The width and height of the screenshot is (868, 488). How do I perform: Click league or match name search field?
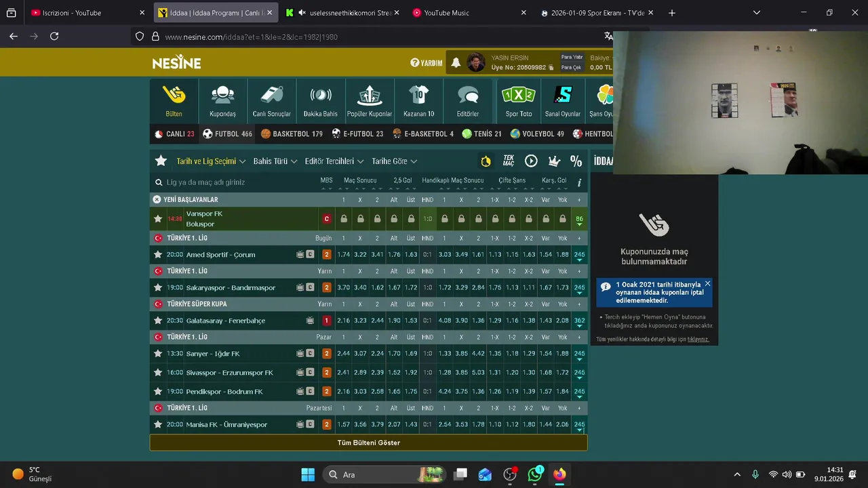234,182
